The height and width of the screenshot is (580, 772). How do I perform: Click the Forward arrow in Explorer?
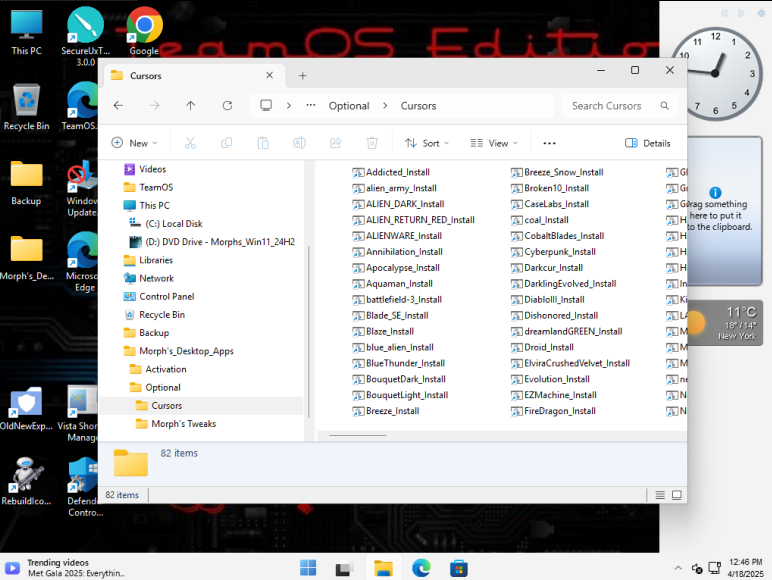tap(155, 105)
